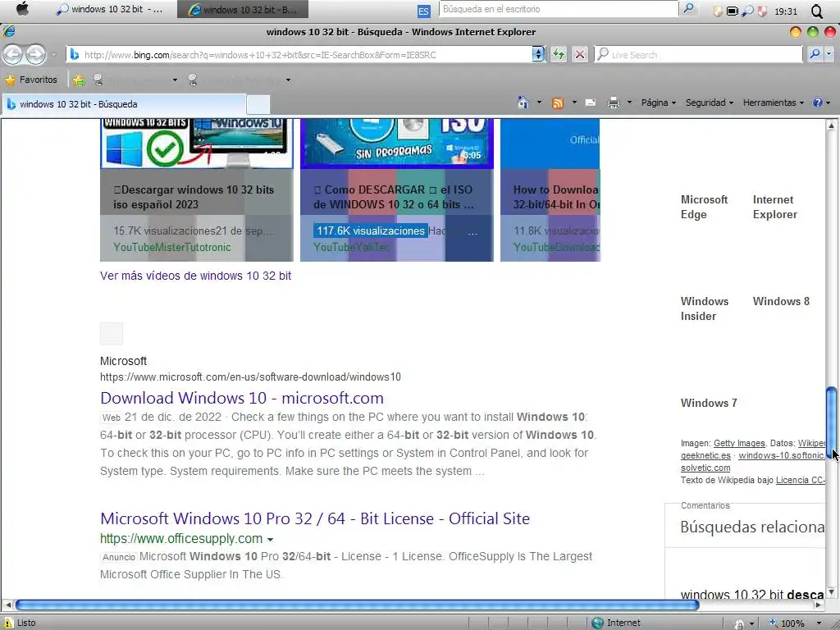Switch to first 'windows 10 32 bit' taskbar window
This screenshot has height=630, width=840.
[110, 9]
